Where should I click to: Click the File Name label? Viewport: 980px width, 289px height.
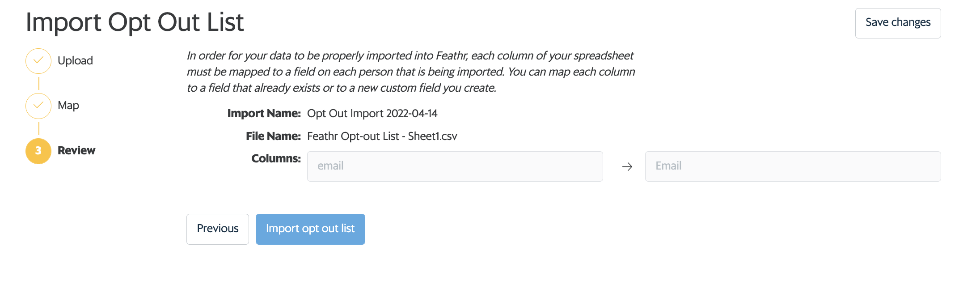click(273, 136)
